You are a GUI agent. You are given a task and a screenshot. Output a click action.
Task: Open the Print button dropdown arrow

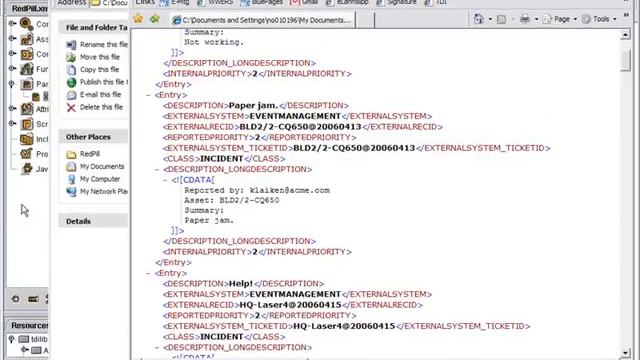tap(536, 19)
